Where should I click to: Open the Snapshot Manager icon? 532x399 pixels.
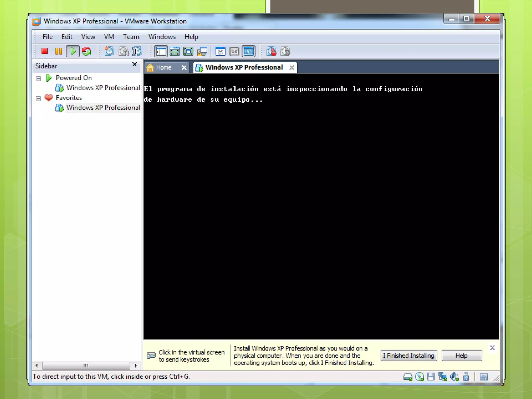[x=137, y=51]
